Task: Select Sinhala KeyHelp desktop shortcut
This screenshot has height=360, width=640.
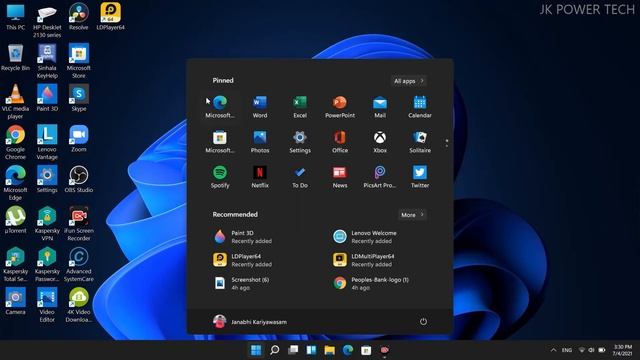Action: point(47,61)
